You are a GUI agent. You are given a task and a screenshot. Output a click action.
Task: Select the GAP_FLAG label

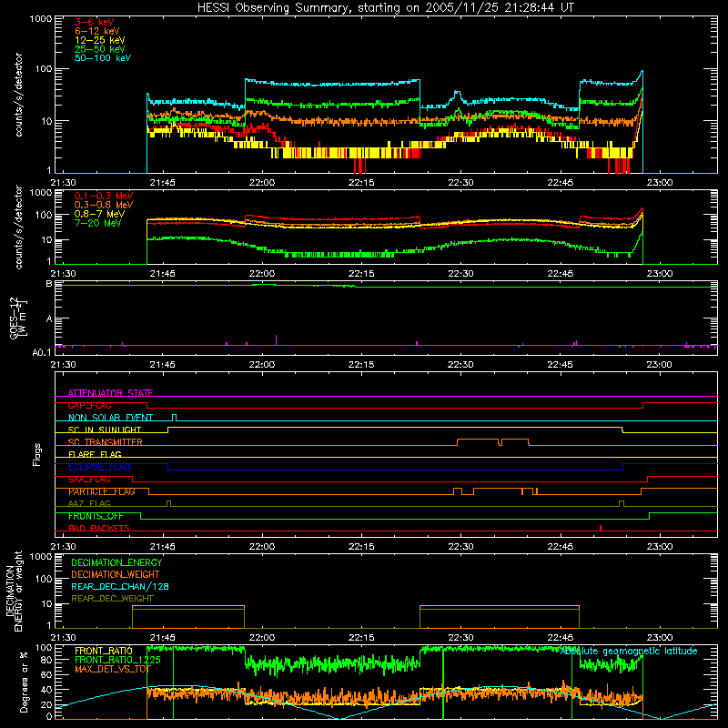[x=89, y=405]
